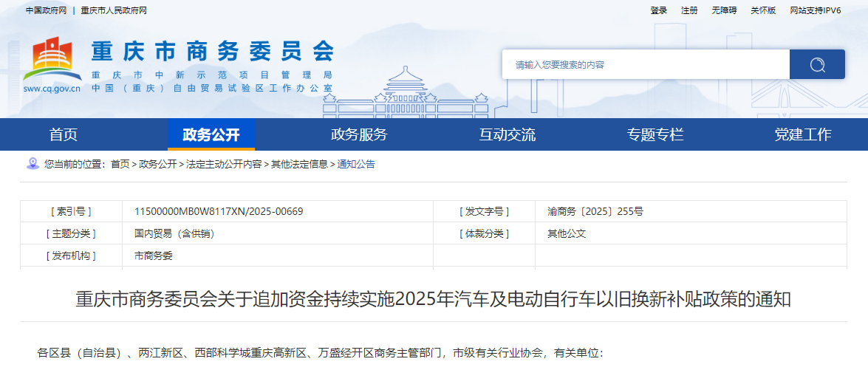Open 法定主动公开内容 breadcrumb link
The width and height of the screenshot is (868, 370).
[x=224, y=164]
